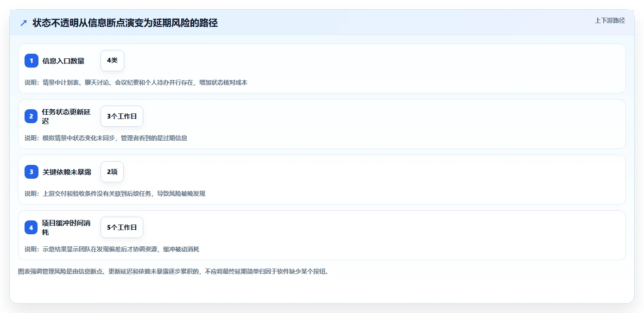Click the description starting 模拟情景中状态变化未同步
The image size is (644, 313).
coord(106,138)
